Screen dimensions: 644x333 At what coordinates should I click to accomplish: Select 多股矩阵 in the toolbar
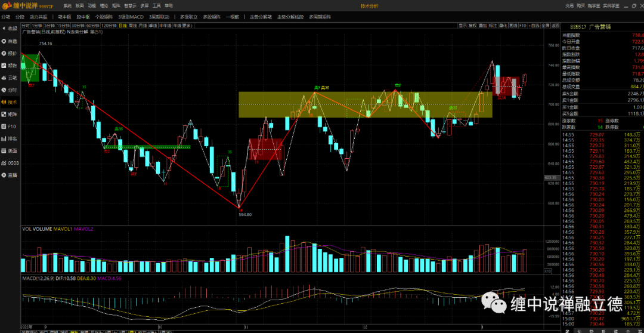click(x=212, y=17)
